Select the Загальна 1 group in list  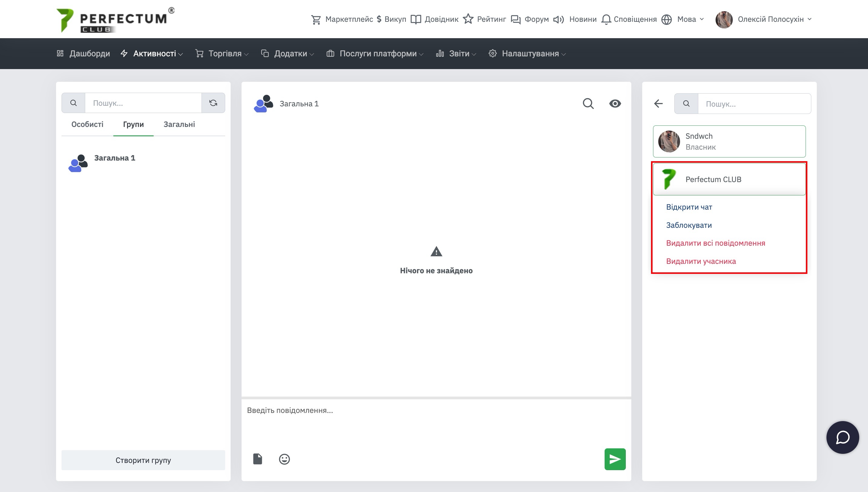pos(114,158)
